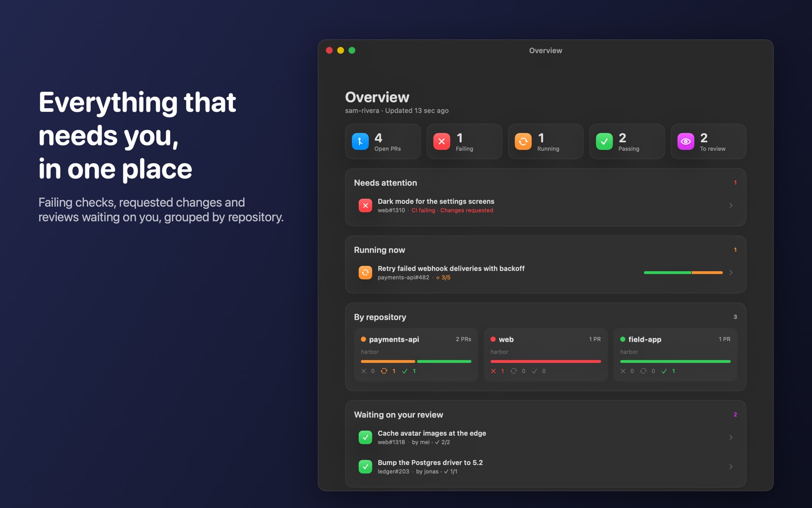Click green check icon beside Bump the Postgres driver

(365, 467)
